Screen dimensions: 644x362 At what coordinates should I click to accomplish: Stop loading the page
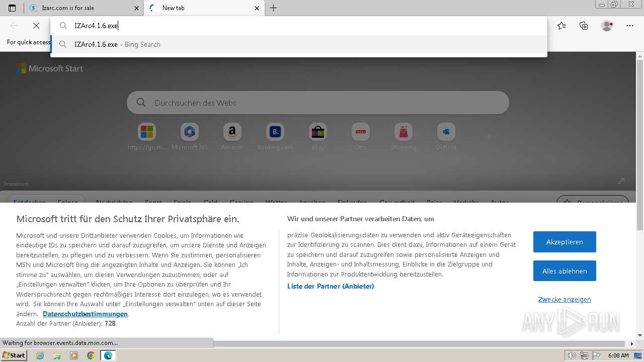36,26
